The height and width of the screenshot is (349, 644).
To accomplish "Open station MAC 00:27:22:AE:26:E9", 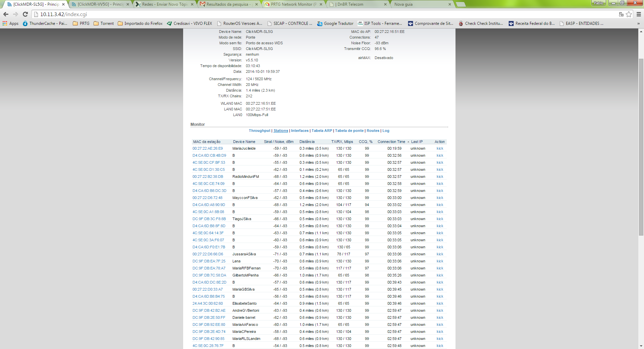I will [x=208, y=149].
